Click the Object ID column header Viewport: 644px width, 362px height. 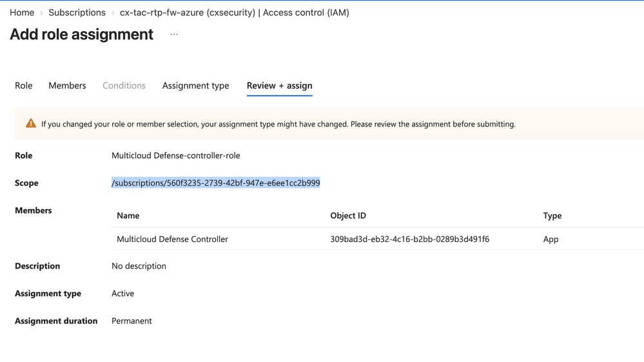pyautogui.click(x=348, y=216)
